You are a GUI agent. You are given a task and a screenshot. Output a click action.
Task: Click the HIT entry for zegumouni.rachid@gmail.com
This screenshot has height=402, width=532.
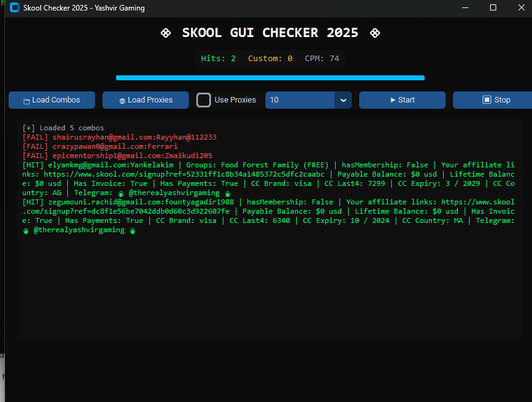(x=268, y=216)
